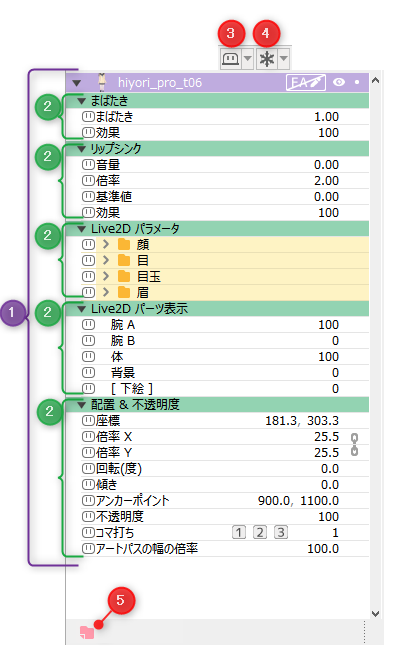Click keyframe icon beside 音量

click(x=88, y=165)
